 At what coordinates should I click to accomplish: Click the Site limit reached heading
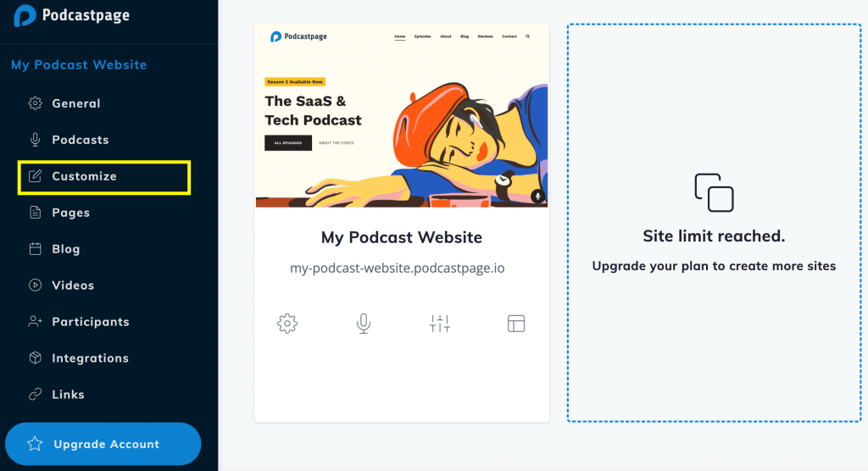[x=714, y=236]
